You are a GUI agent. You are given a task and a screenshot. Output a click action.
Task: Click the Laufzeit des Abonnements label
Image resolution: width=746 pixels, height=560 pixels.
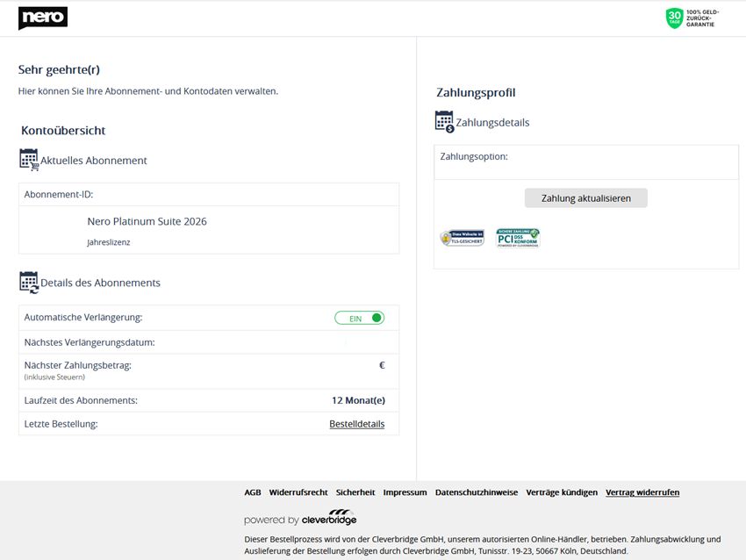point(81,400)
